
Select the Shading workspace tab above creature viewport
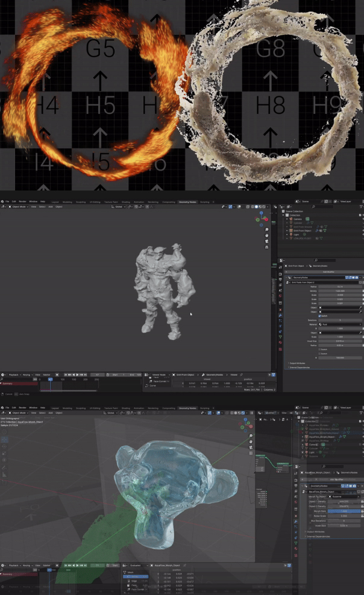click(x=125, y=202)
